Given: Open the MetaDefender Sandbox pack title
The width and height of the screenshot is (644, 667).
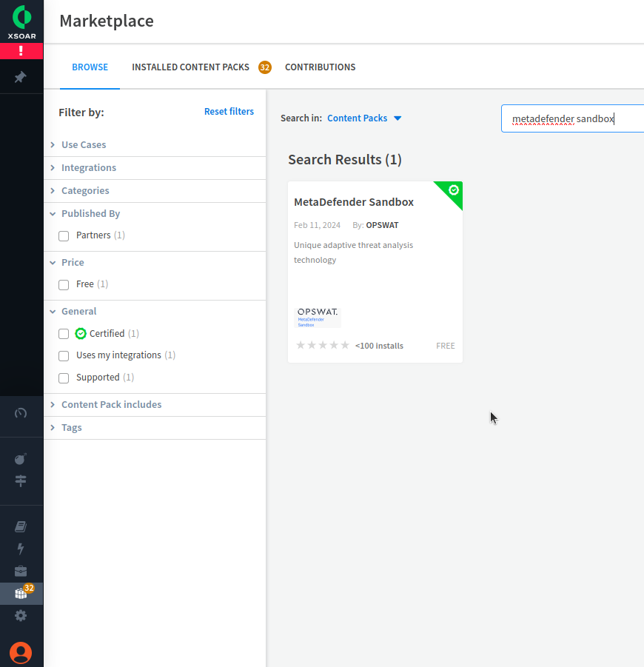Looking at the screenshot, I should tap(354, 202).
